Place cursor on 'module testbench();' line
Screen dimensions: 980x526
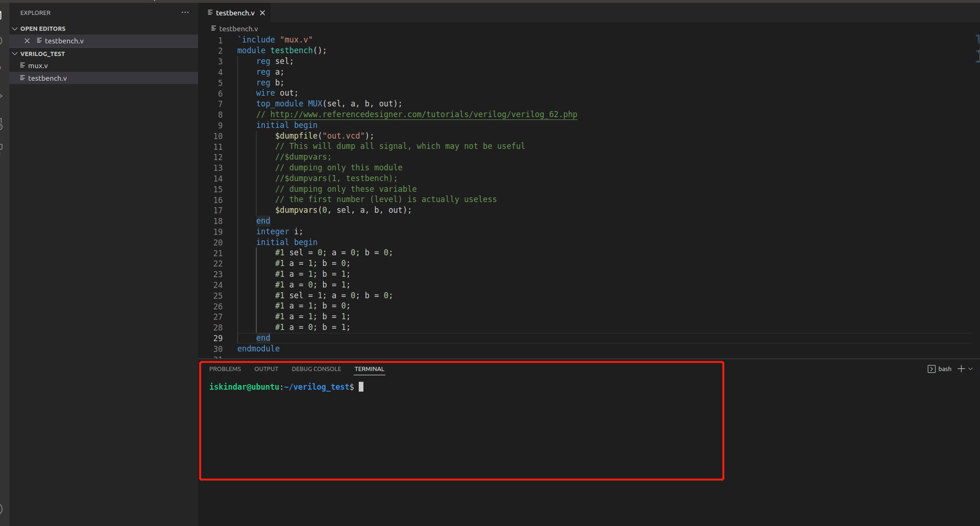282,50
